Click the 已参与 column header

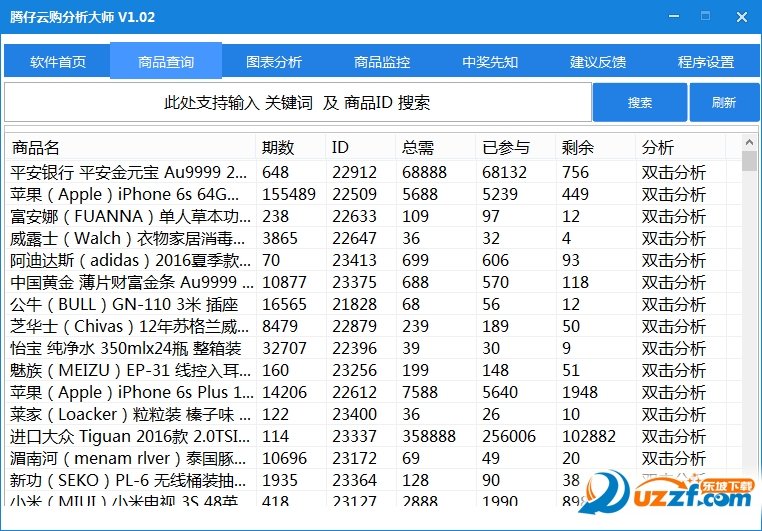516,147
